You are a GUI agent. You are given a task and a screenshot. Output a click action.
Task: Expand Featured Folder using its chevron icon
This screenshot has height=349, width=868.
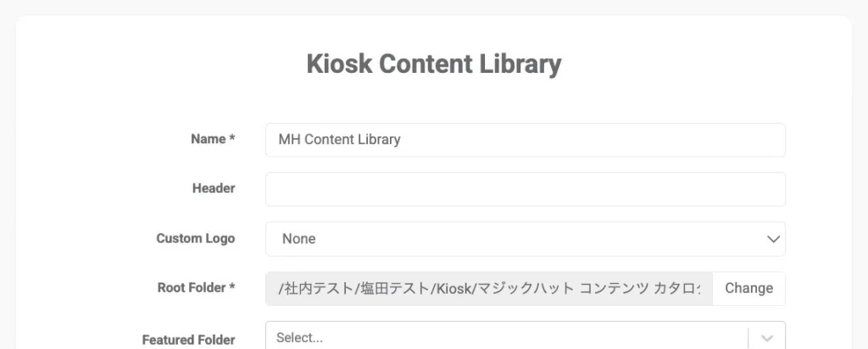point(767,338)
